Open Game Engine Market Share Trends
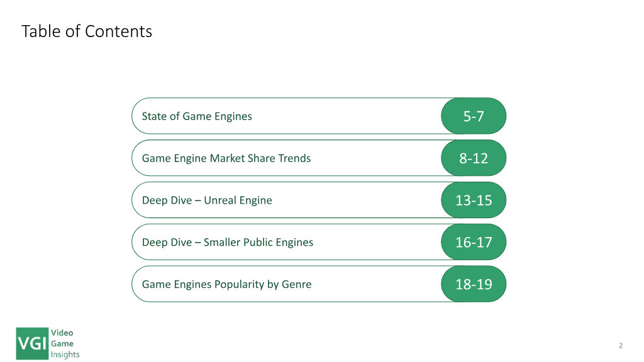 coord(226,158)
